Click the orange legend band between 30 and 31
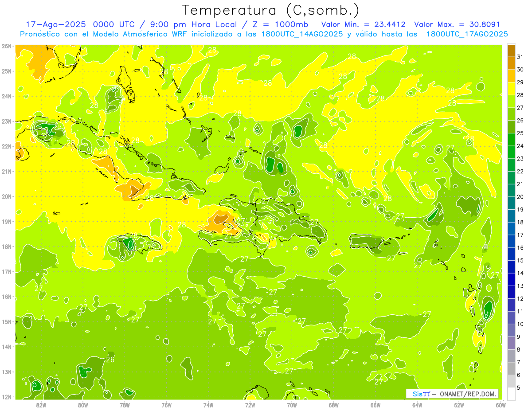Viewport: 532px width, 411px height. click(511, 63)
